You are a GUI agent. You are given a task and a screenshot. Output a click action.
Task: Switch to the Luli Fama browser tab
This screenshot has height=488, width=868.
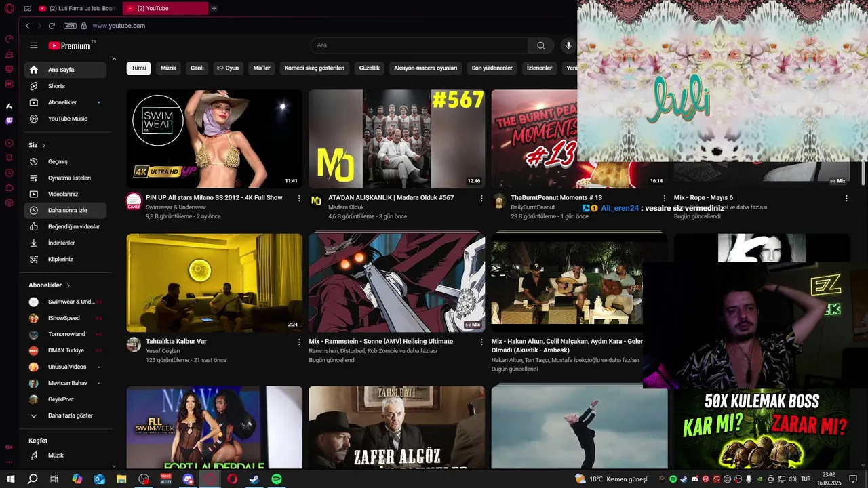tap(77, 8)
